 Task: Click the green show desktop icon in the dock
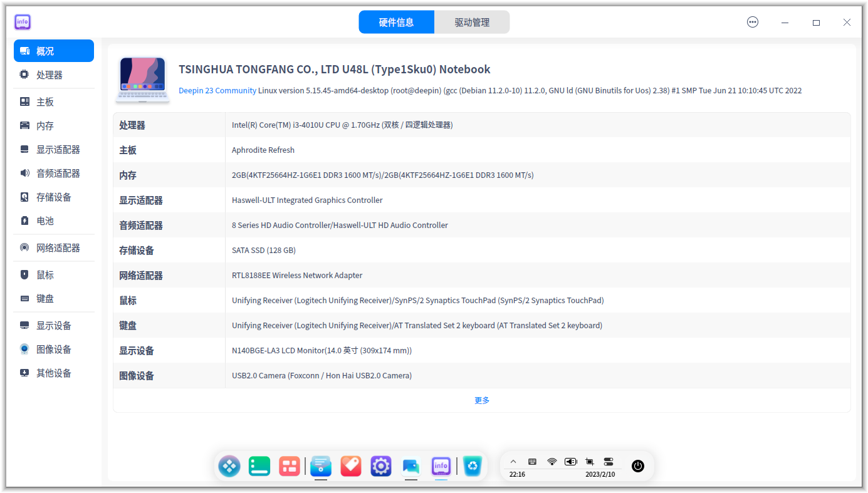click(259, 465)
